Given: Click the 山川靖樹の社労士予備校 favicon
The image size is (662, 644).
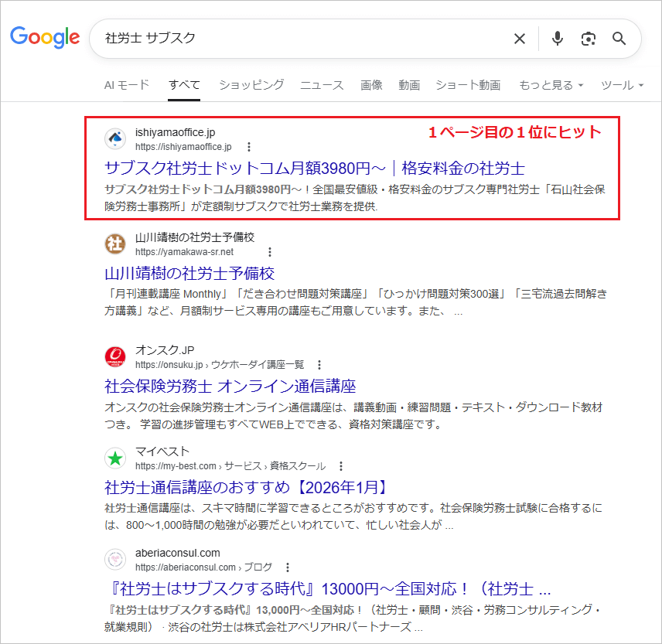Looking at the screenshot, I should (x=114, y=244).
